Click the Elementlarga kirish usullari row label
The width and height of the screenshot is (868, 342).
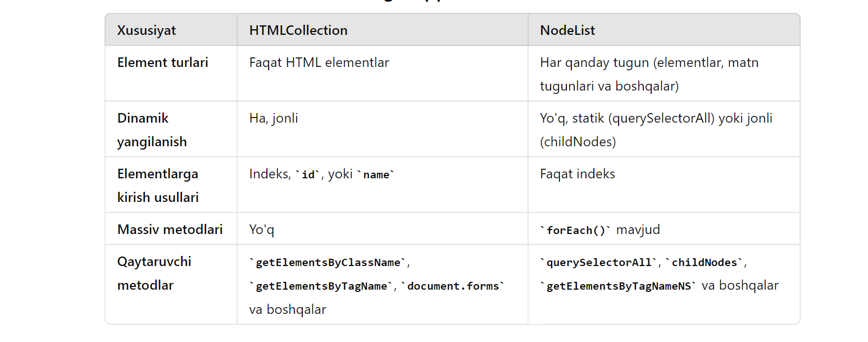point(158,186)
